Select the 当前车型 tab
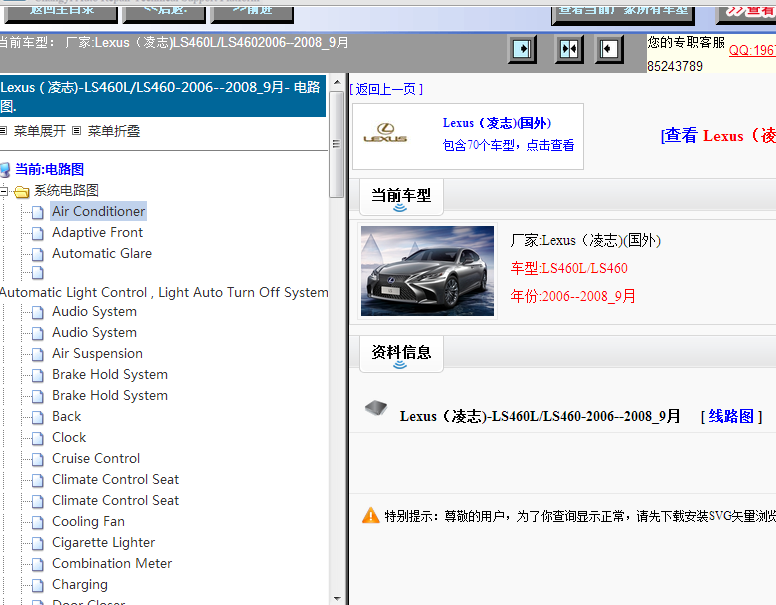 [x=401, y=197]
